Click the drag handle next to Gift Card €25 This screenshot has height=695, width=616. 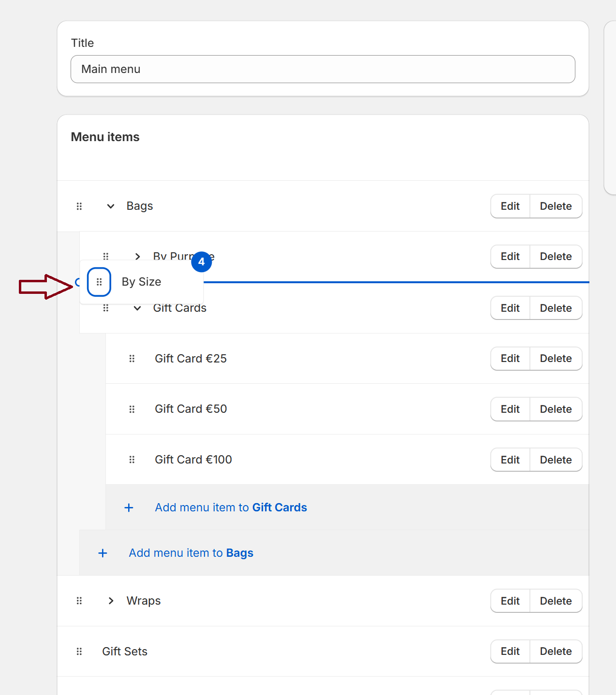pos(132,358)
